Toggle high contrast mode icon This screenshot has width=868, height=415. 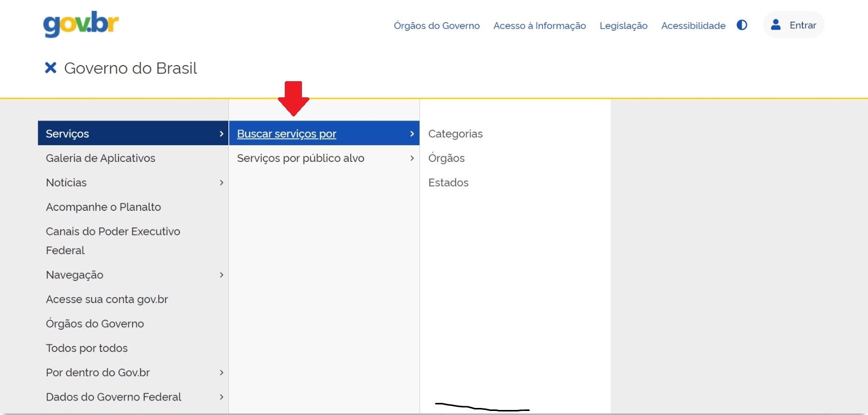pos(741,25)
